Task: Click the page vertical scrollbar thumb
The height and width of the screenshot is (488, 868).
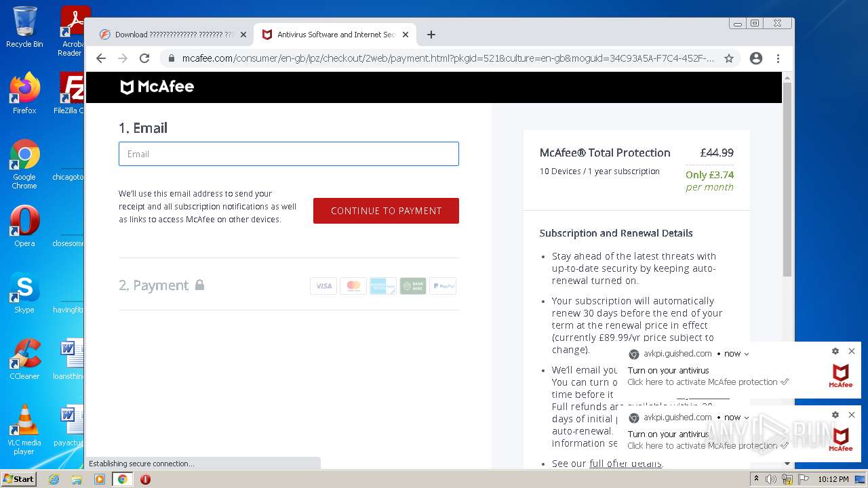Action: 787,180
